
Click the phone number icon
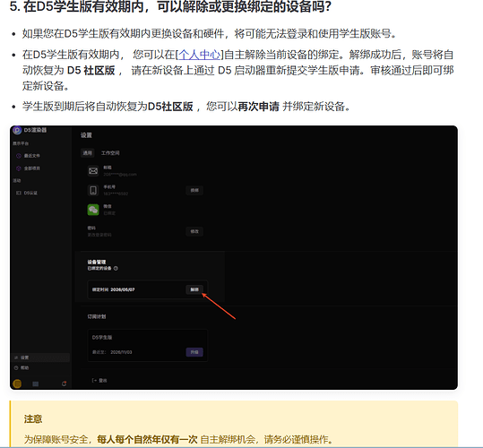coord(93,190)
